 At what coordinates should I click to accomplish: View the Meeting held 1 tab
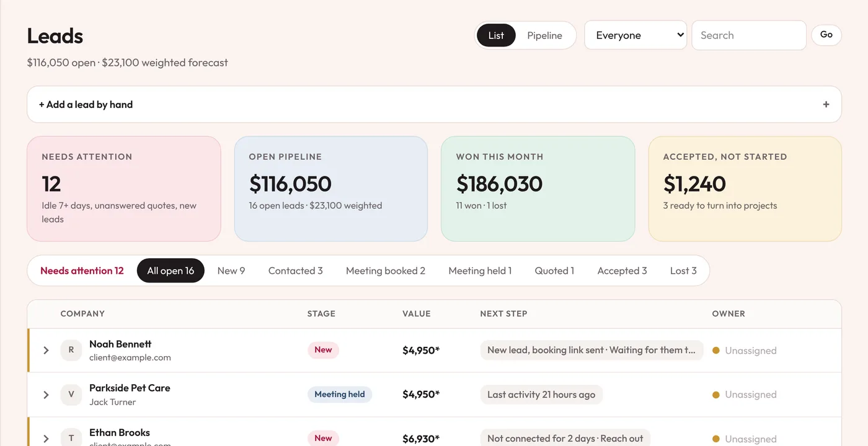pyautogui.click(x=480, y=271)
